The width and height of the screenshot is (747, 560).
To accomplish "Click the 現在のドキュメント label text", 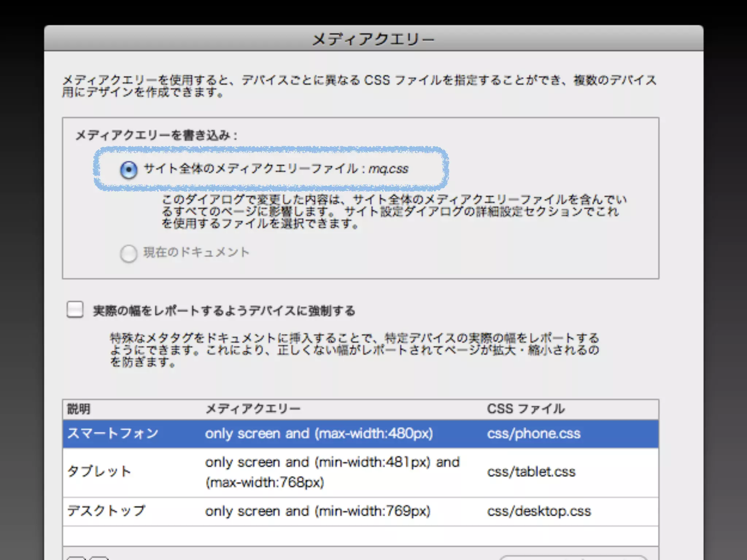I will (x=196, y=252).
